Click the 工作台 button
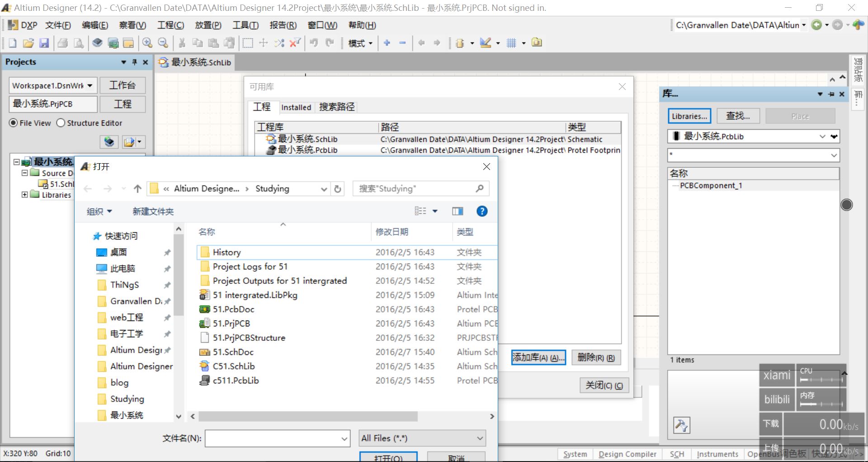This screenshot has width=868, height=462. pos(122,85)
